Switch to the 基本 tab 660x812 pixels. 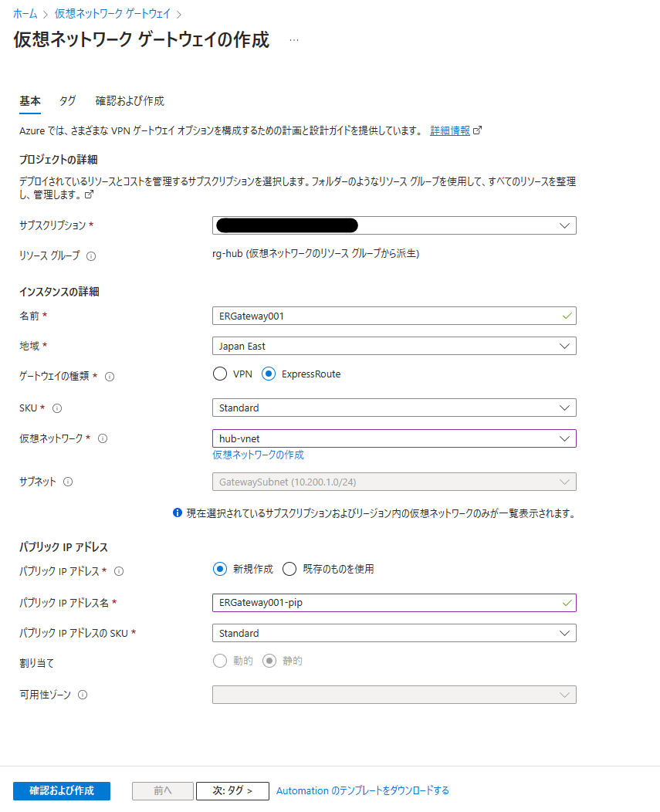(x=30, y=101)
